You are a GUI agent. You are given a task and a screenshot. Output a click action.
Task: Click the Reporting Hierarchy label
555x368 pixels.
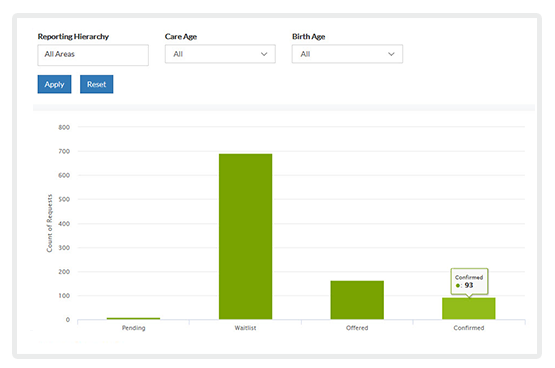(73, 37)
